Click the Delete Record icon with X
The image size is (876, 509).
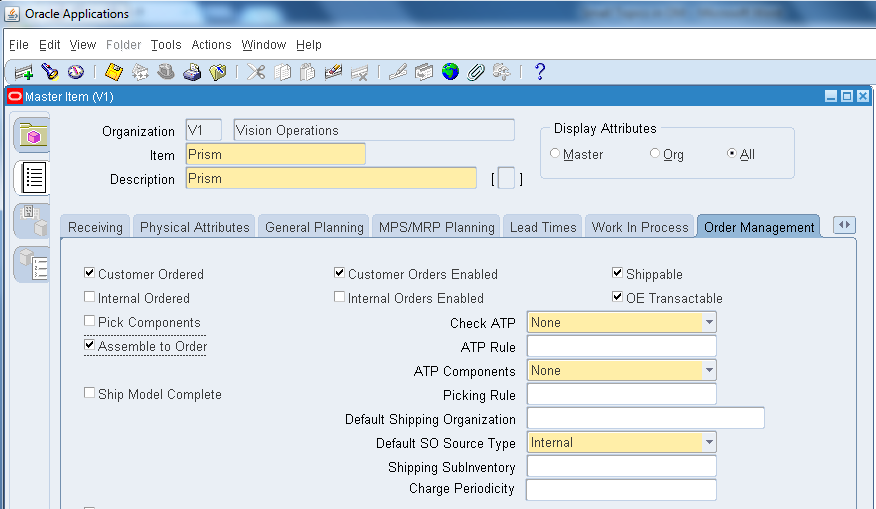point(359,72)
